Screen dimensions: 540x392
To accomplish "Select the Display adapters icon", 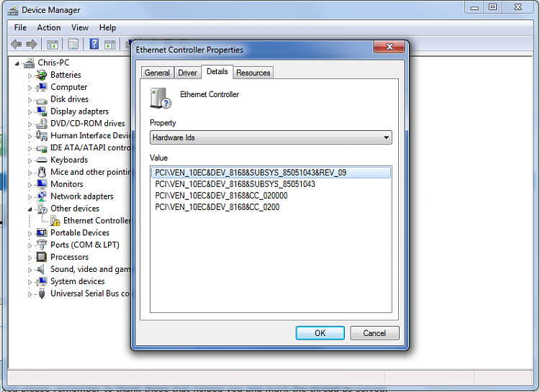I will coord(42,111).
